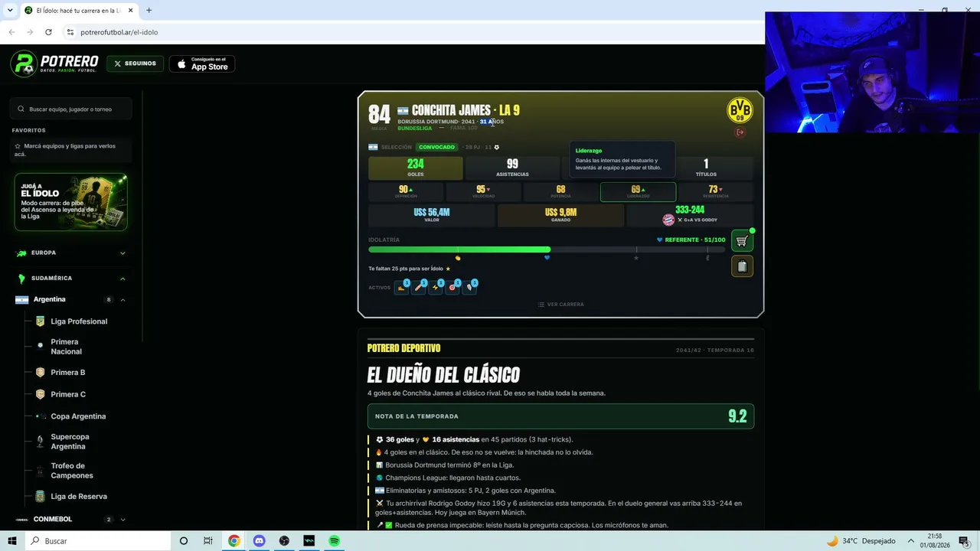
Task: Click the Nota de la Temporada panel
Action: click(560, 416)
